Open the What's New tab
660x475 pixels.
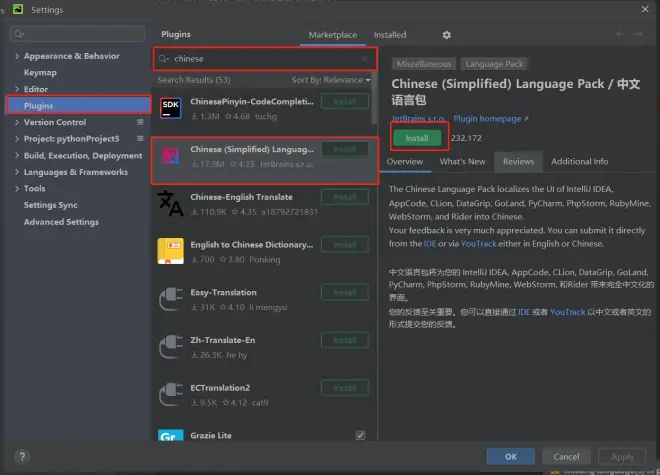(462, 162)
